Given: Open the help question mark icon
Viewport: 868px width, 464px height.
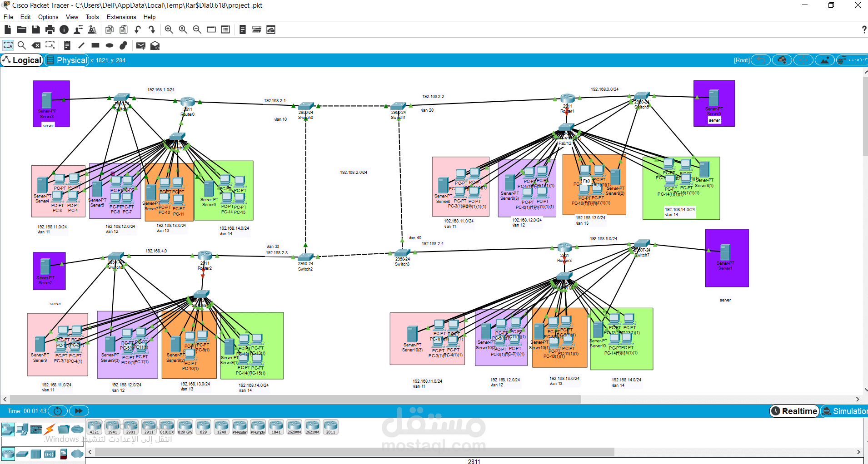Looking at the screenshot, I should click(x=864, y=30).
